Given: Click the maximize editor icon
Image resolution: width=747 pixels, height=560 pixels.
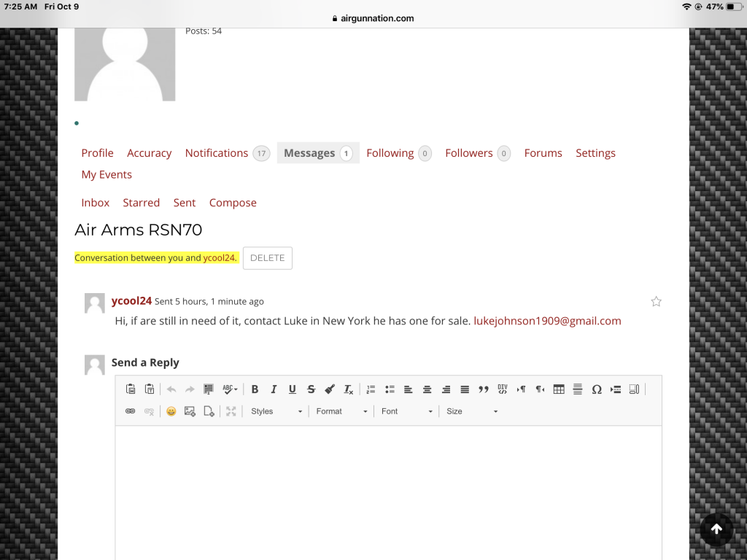Looking at the screenshot, I should tap(231, 411).
